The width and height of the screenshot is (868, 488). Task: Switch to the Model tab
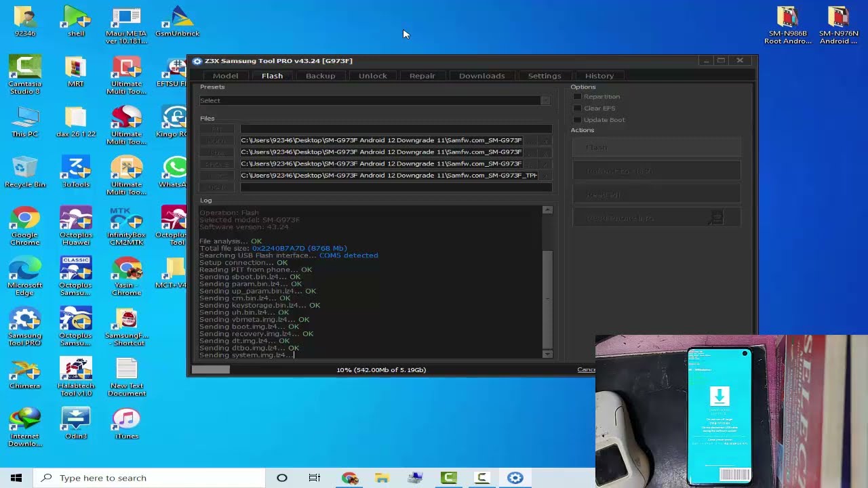(225, 76)
